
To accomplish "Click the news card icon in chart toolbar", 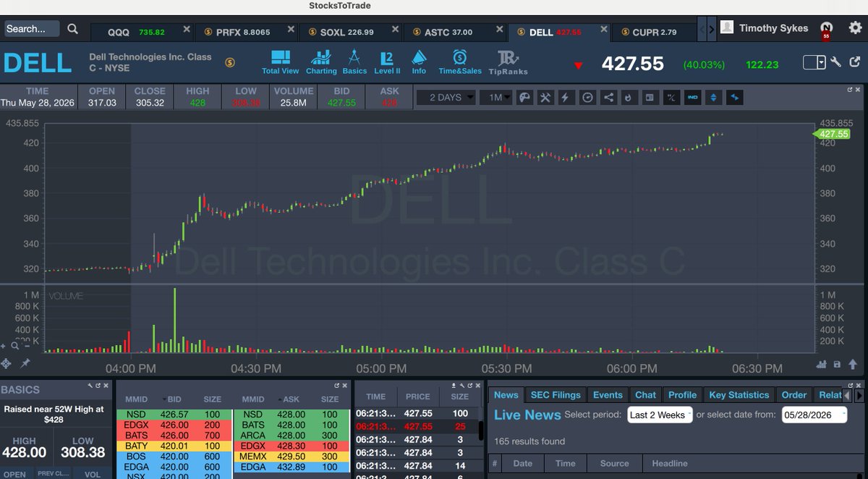I will [650, 97].
